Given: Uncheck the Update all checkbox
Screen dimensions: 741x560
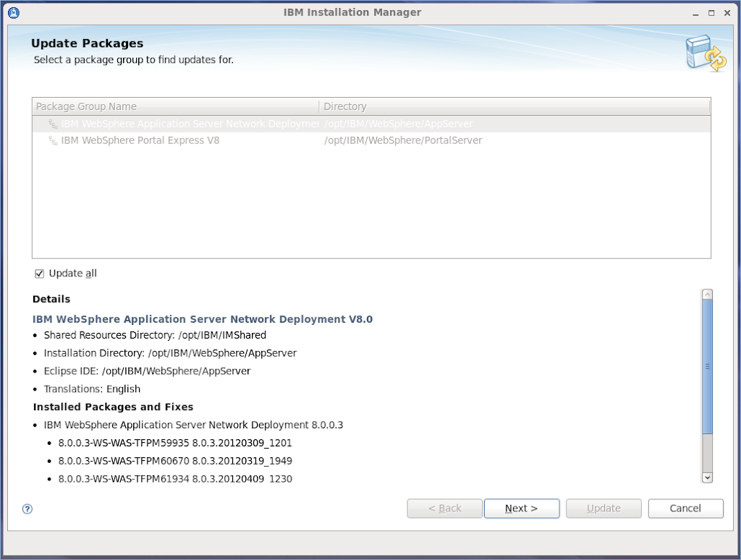Looking at the screenshot, I should [x=40, y=273].
